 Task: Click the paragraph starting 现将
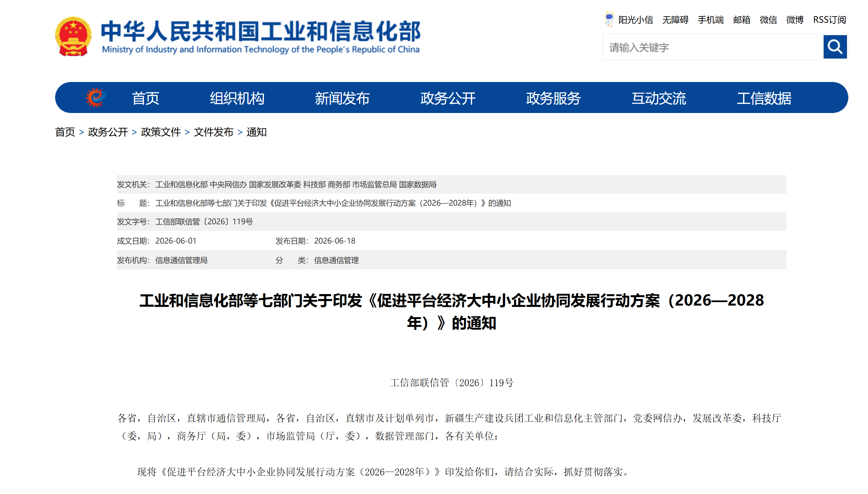[383, 472]
